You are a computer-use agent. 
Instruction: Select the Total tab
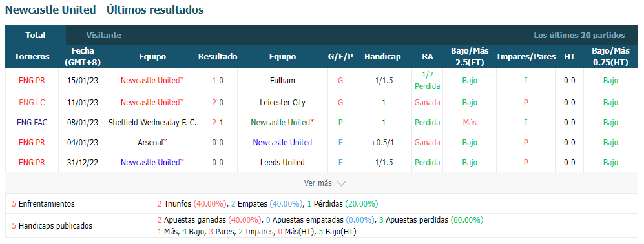[x=36, y=36]
